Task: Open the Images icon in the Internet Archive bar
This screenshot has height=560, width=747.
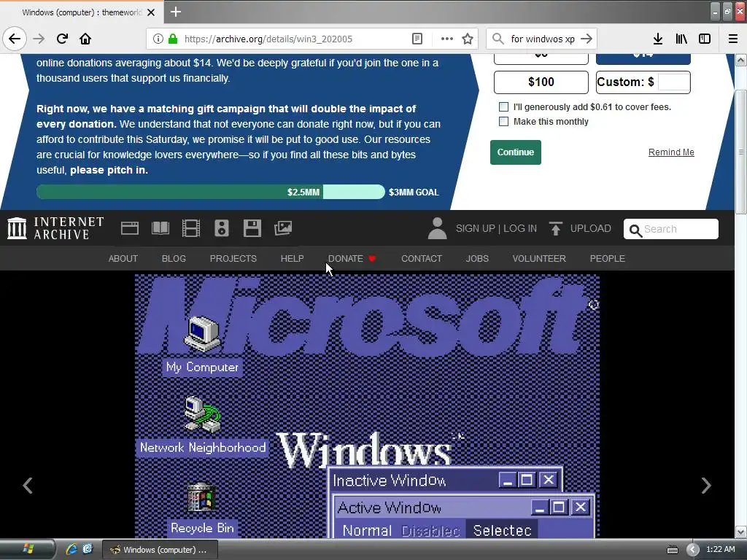Action: tap(283, 228)
